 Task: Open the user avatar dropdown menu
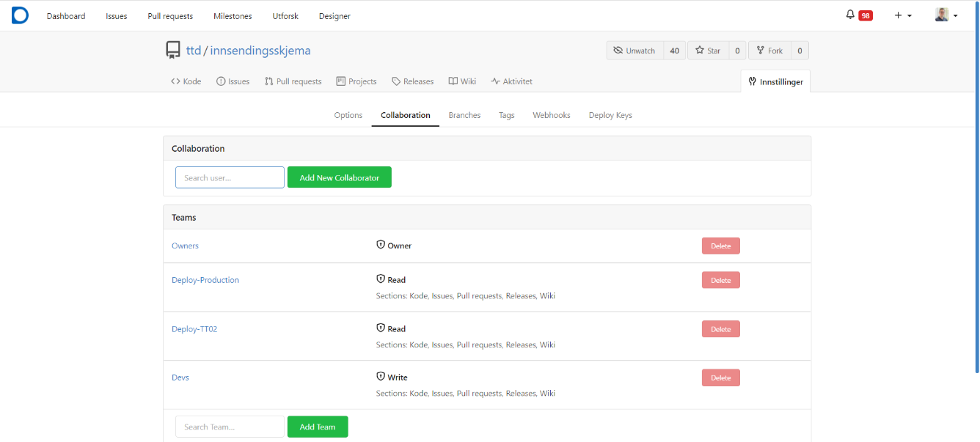tap(946, 15)
